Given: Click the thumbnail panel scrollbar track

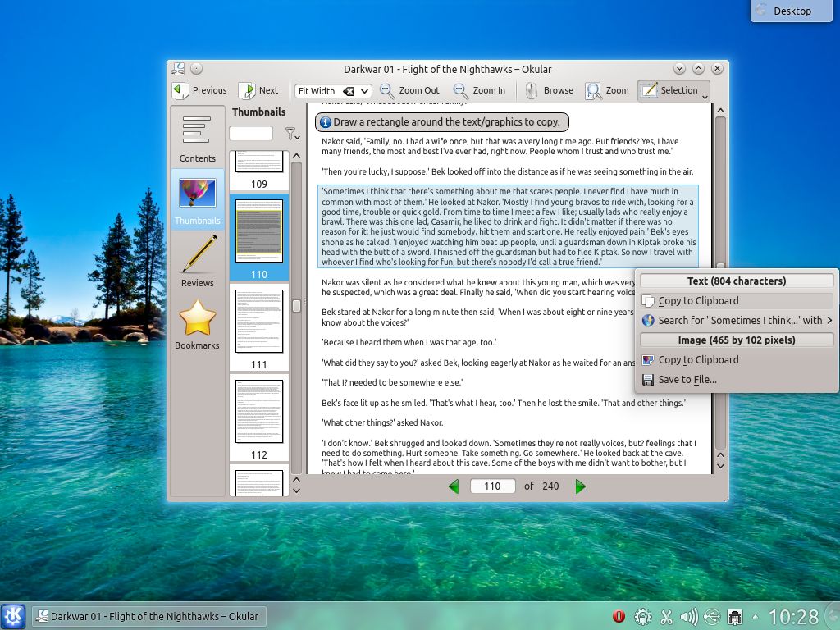Looking at the screenshot, I should [296, 317].
